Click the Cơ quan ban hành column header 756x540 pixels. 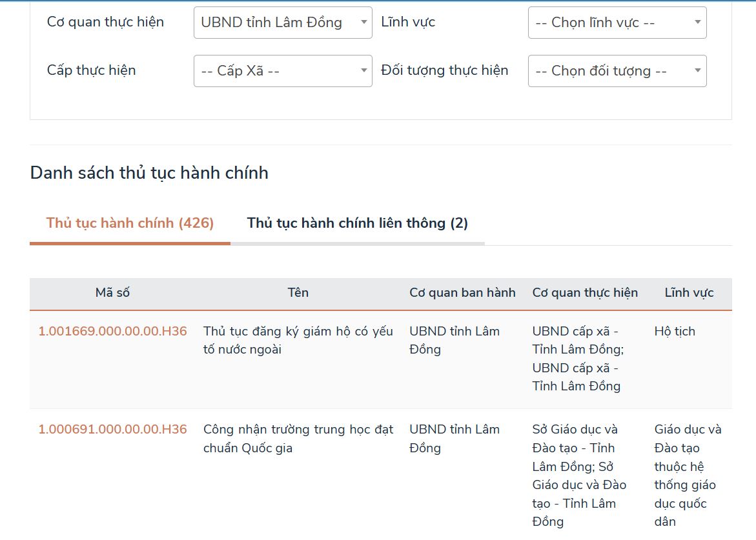(462, 293)
